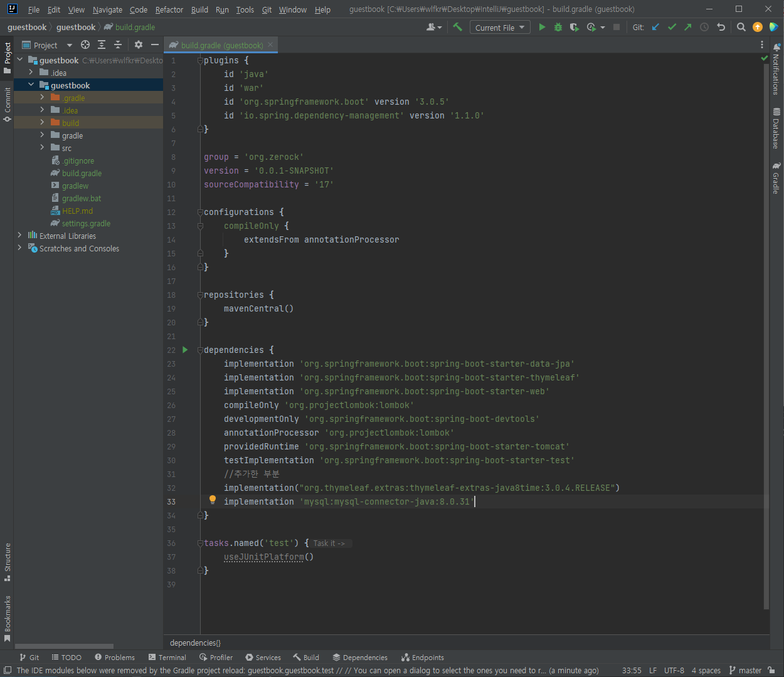The width and height of the screenshot is (784, 677).
Task: Click the Stop square icon
Action: click(x=617, y=27)
